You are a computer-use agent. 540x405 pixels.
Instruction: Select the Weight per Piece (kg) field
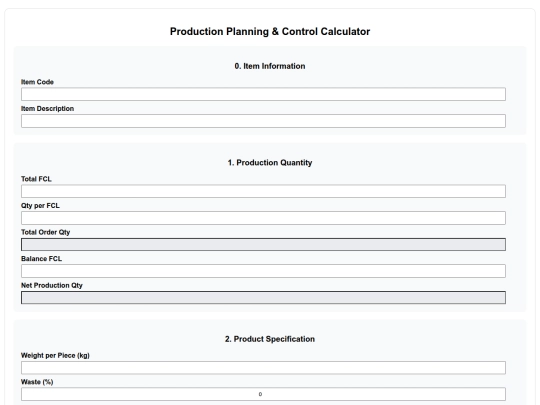[x=263, y=367]
